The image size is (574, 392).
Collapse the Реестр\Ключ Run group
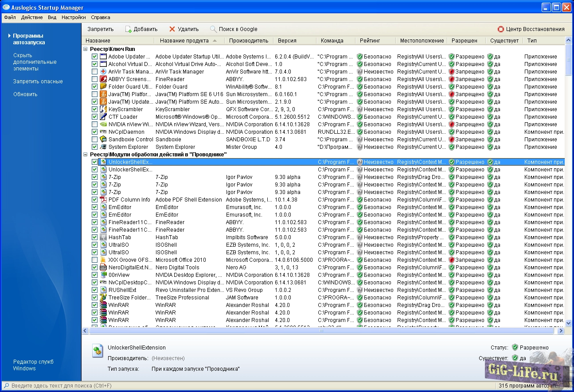tap(86, 49)
